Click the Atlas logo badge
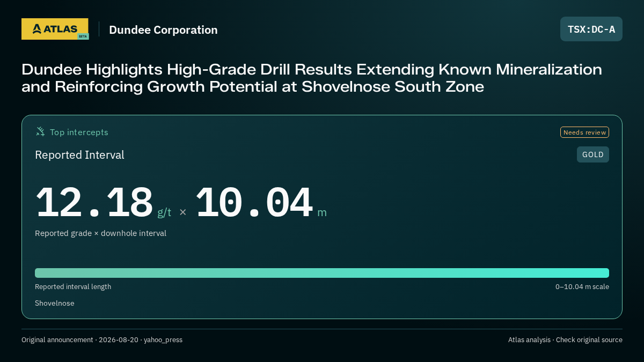Image resolution: width=644 pixels, height=362 pixels. [55, 29]
